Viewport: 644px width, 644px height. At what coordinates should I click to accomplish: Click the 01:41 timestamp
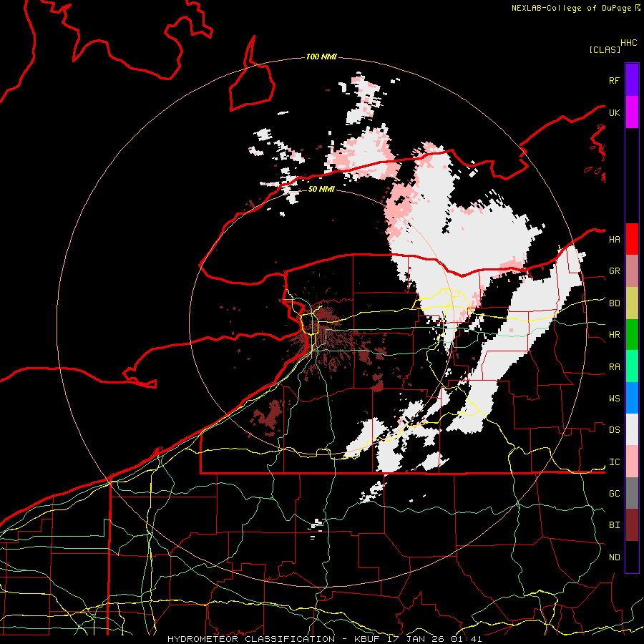[x=466, y=639]
